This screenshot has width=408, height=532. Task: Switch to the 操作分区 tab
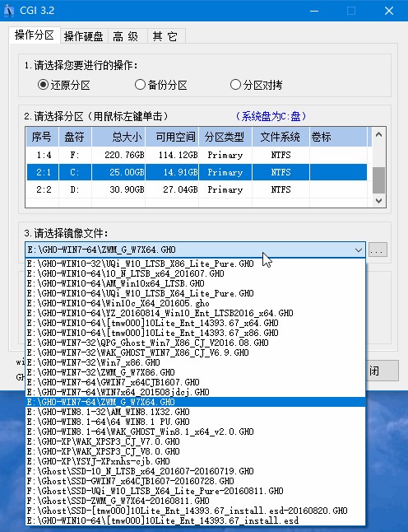point(35,35)
